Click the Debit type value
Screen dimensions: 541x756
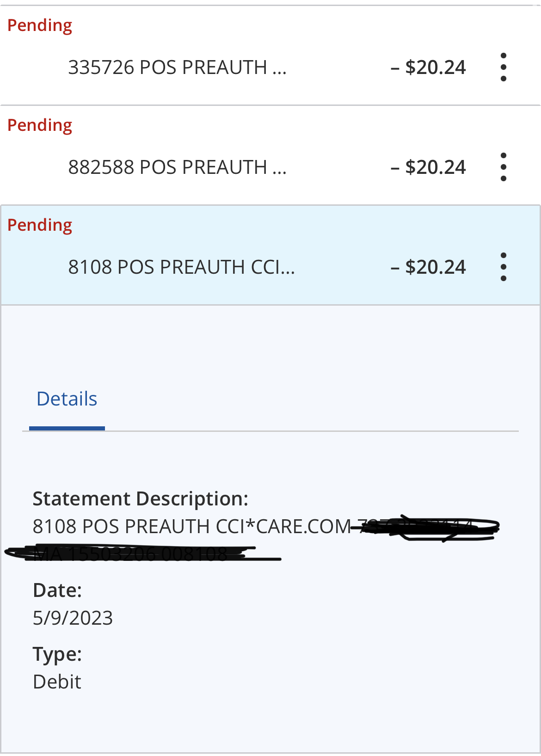57,682
